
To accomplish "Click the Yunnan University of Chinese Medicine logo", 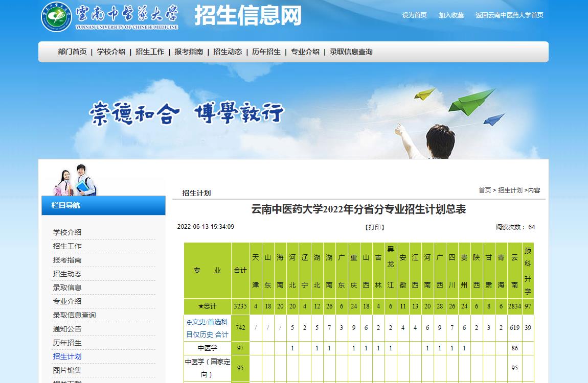I will point(109,16).
